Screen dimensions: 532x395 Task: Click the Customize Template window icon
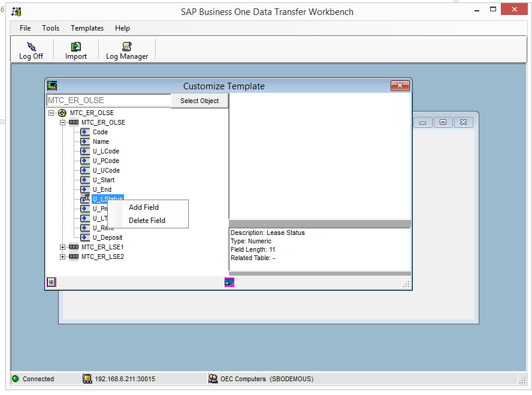click(52, 86)
